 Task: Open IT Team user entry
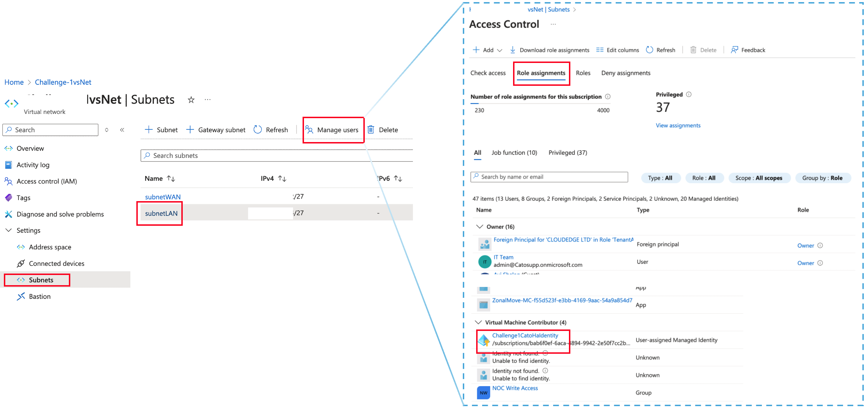click(x=504, y=257)
